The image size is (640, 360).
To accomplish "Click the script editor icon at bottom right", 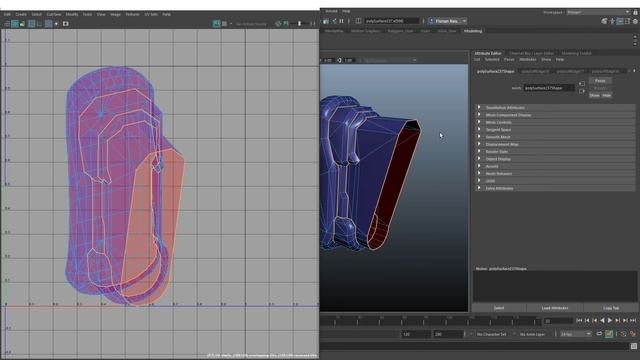I will coord(633,347).
